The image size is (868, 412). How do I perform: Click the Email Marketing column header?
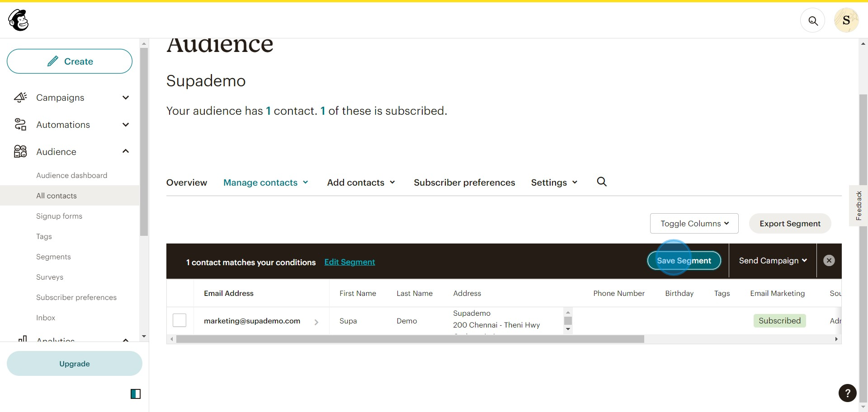(778, 293)
